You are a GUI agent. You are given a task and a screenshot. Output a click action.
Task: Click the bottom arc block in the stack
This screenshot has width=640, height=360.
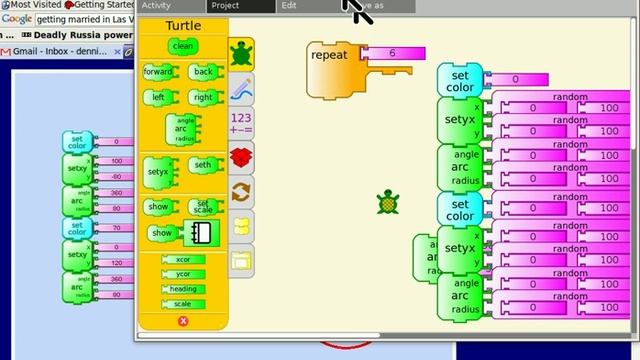[x=460, y=296]
